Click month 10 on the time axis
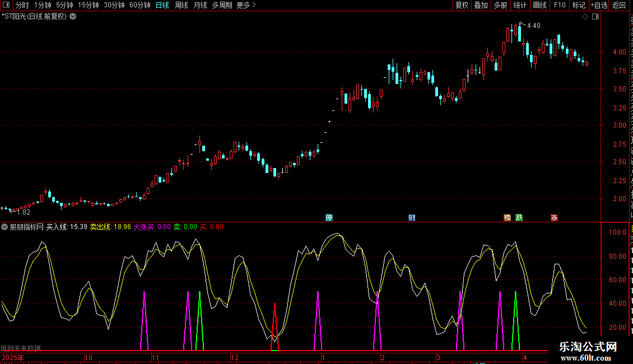Screen dimensions: 633x364 tap(89, 357)
